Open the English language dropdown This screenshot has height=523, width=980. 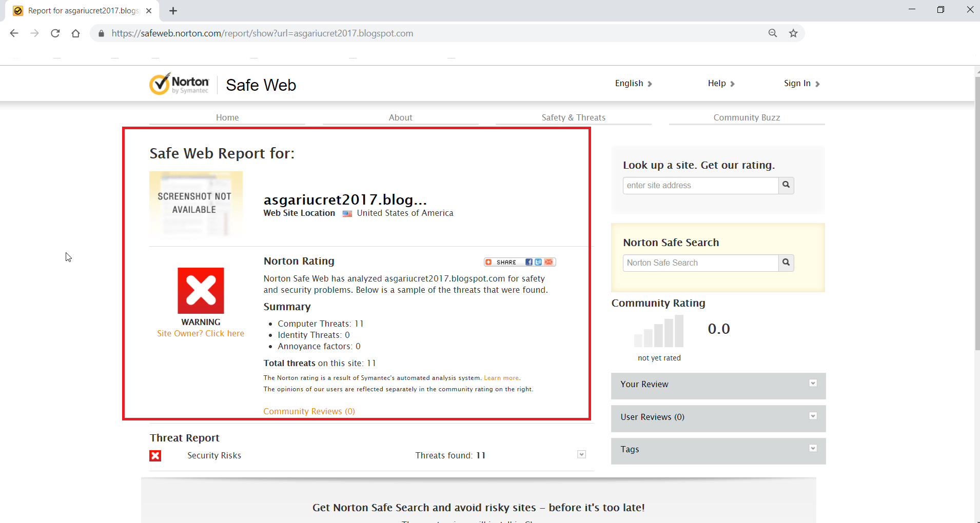[633, 84]
